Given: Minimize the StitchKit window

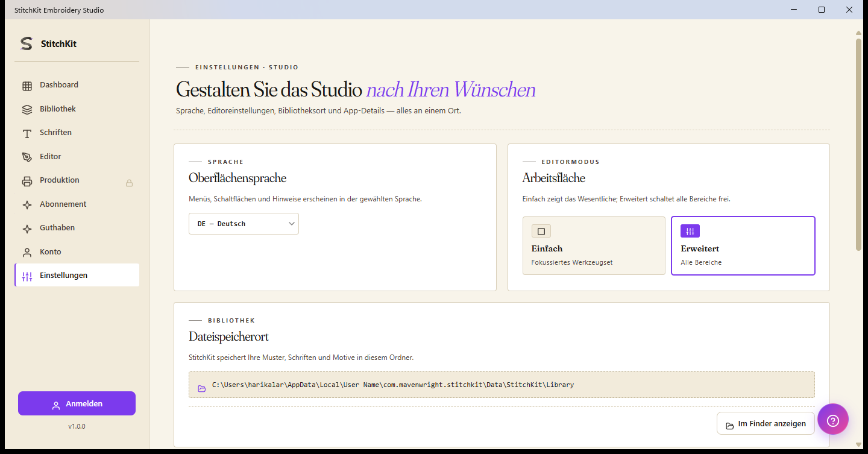Looking at the screenshot, I should [794, 10].
